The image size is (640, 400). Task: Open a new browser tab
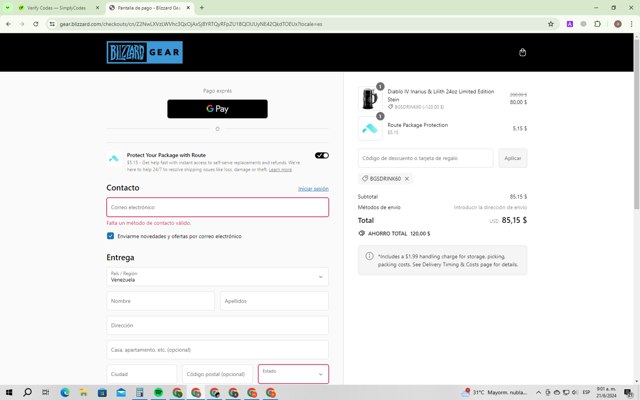pos(202,8)
